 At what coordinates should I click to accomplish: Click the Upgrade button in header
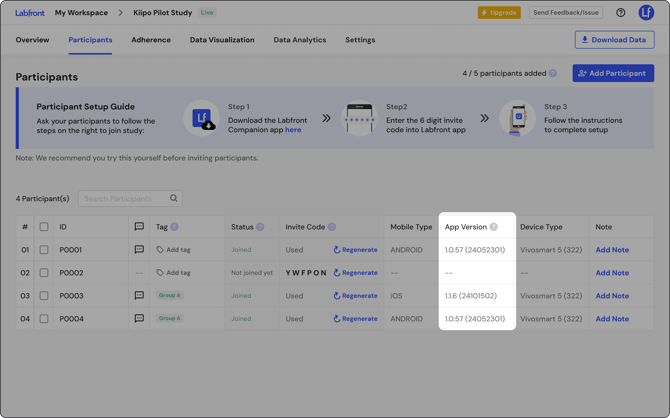(x=499, y=13)
